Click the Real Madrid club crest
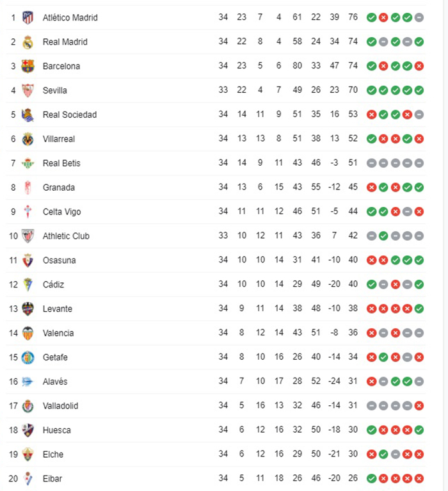 coord(28,42)
